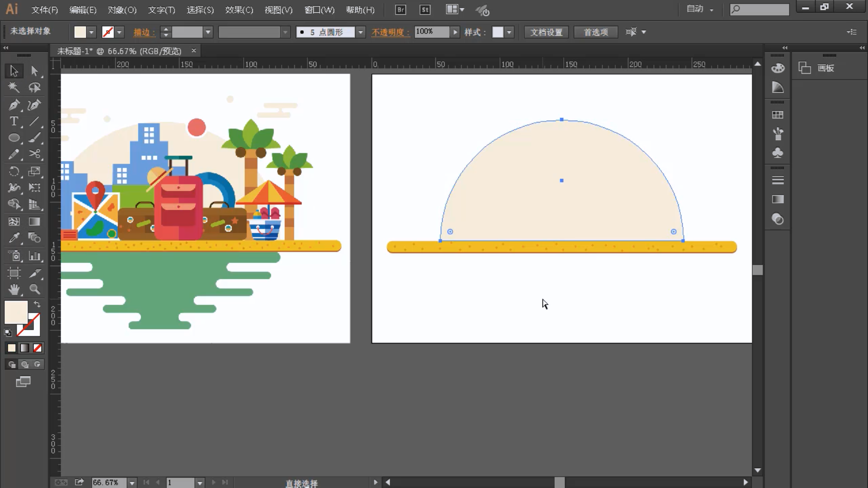
Task: Open the 效果 (Effects) menu
Action: coord(239,9)
